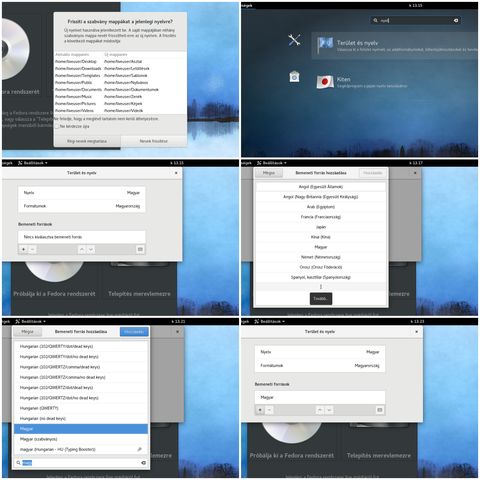Click the 13:23 clock in top bar
The image size is (480, 480).
coord(416,322)
